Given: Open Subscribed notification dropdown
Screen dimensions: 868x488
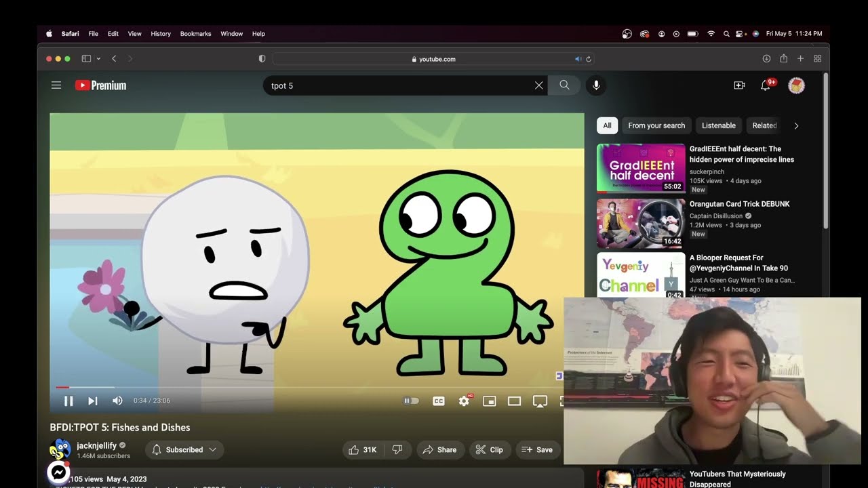Looking at the screenshot, I should (184, 449).
